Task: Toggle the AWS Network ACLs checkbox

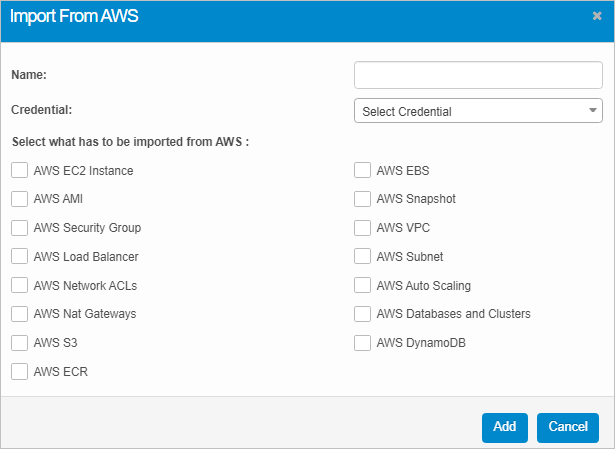Action: click(20, 286)
